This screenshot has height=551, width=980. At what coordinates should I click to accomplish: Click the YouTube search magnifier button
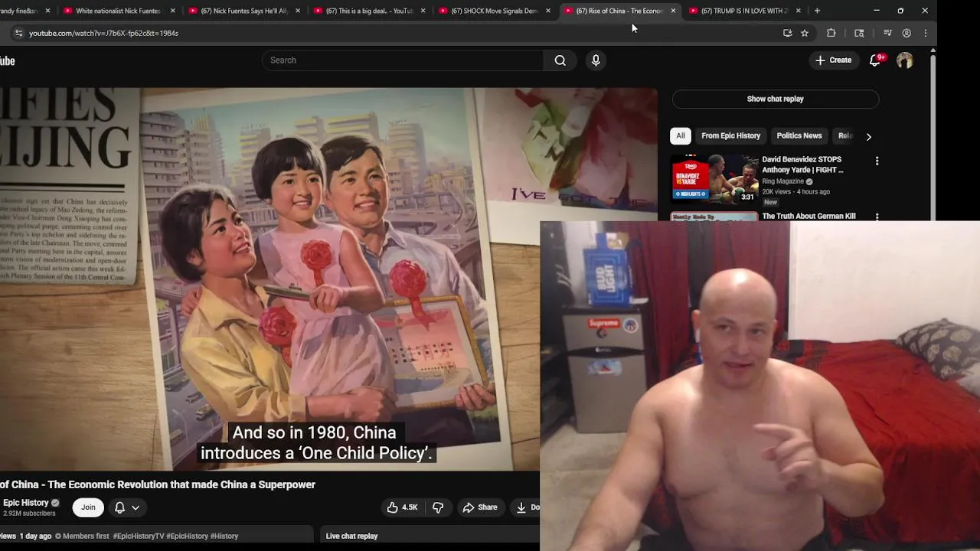(560, 60)
